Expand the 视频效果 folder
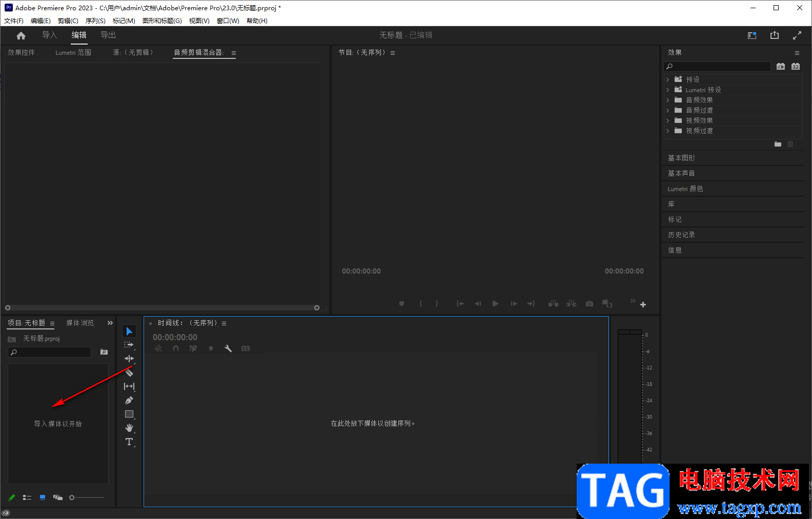Image resolution: width=812 pixels, height=519 pixels. (667, 120)
